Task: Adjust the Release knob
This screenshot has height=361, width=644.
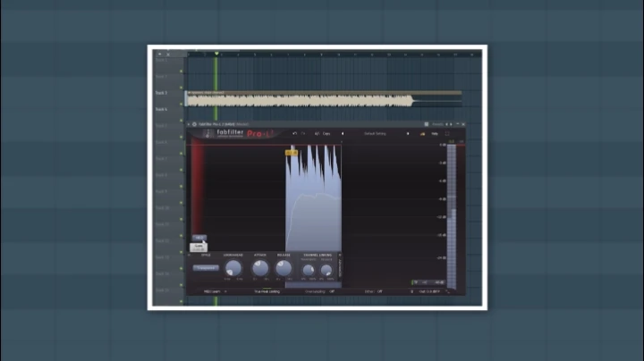Action: coord(284,268)
